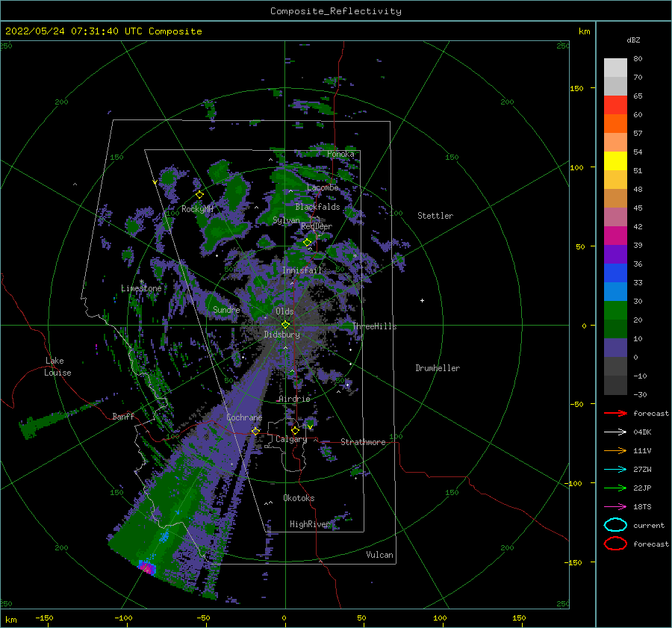
Task: Select the HighRiver label
Action: point(309,524)
